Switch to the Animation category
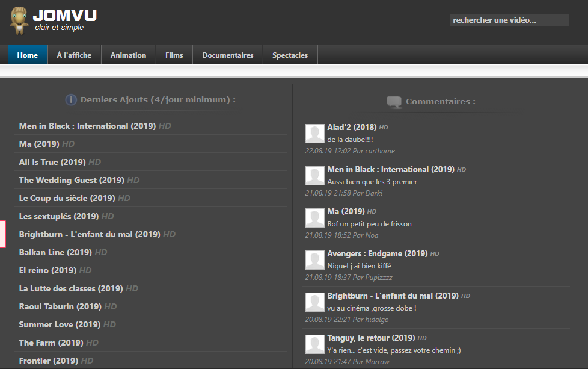This screenshot has width=588, height=369. (x=128, y=55)
